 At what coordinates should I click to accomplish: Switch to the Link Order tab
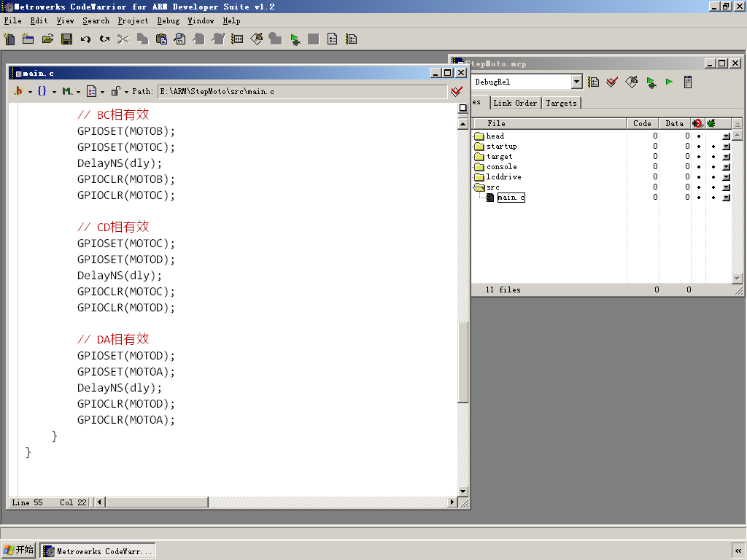coord(515,103)
